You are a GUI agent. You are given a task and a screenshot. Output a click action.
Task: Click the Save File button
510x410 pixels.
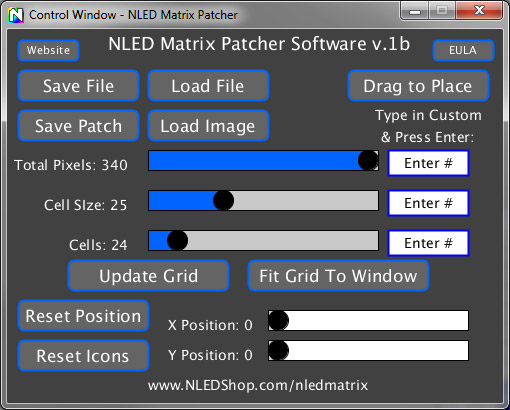coord(79,86)
